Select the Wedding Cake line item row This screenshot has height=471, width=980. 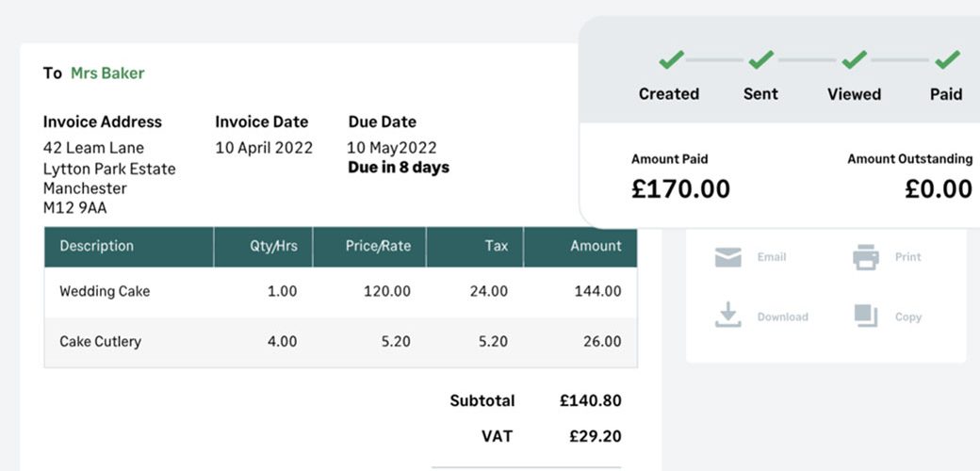(340, 292)
